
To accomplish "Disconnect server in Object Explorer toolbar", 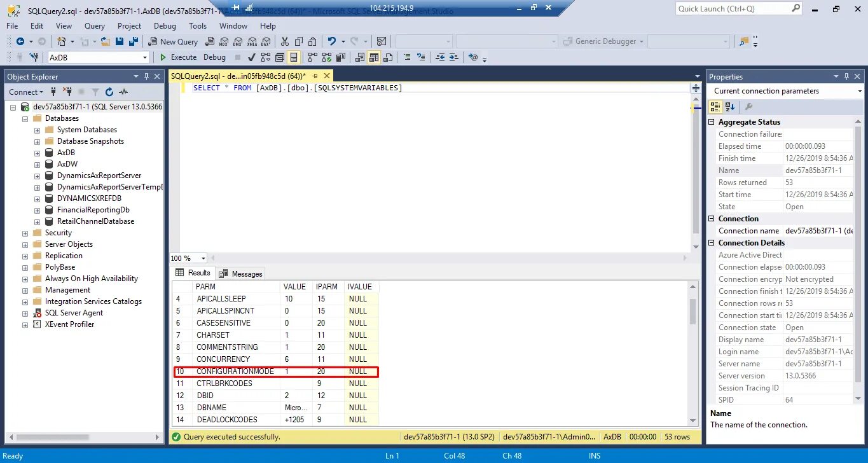I will pyautogui.click(x=67, y=92).
